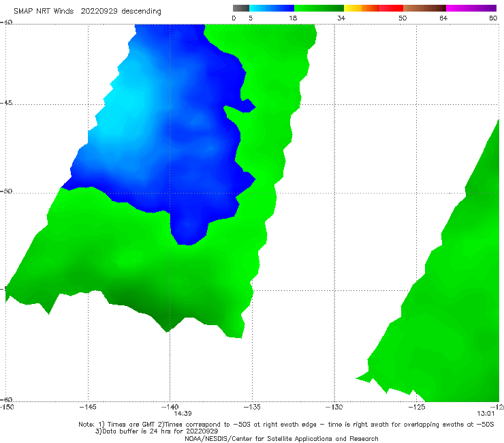Click the color bar label '18'
This screenshot has height=443, width=504.
pyautogui.click(x=293, y=18)
